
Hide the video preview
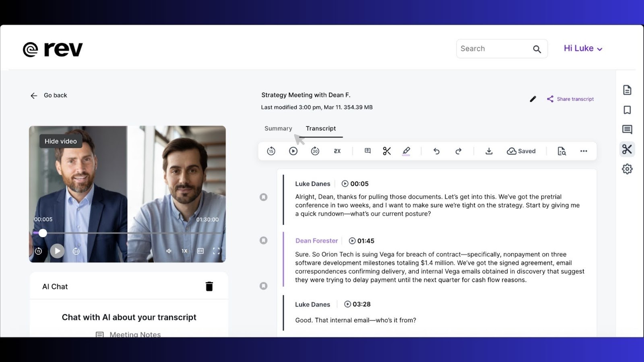(x=60, y=141)
